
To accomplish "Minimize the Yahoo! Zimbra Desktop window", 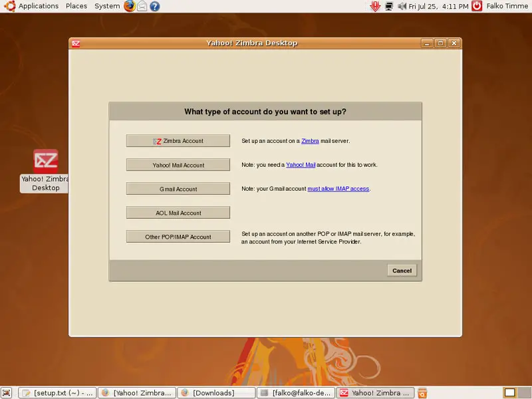I will point(427,43).
